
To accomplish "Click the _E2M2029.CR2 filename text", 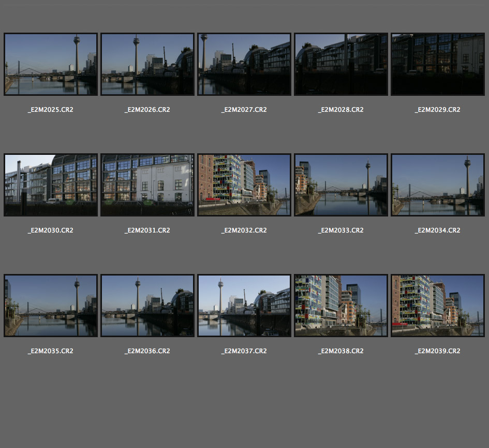I will coord(438,110).
